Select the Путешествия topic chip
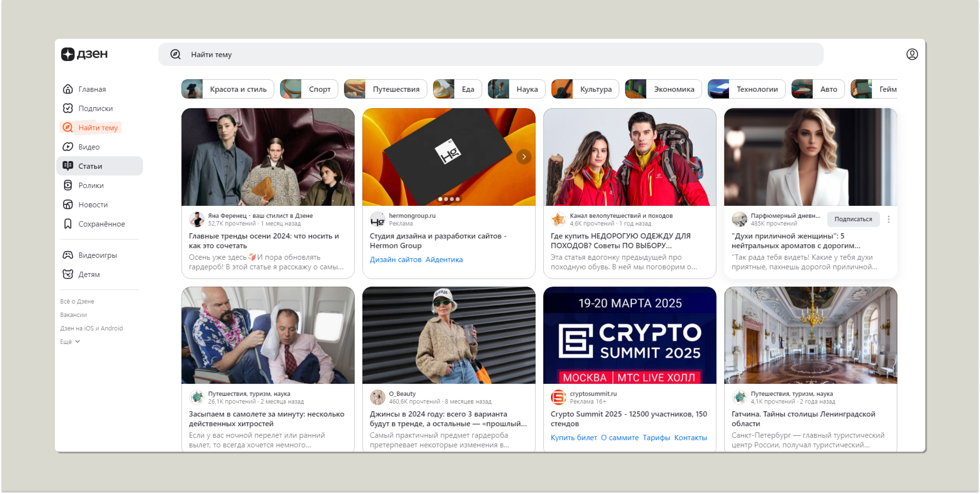Image resolution: width=980 pixels, height=494 pixels. click(385, 89)
